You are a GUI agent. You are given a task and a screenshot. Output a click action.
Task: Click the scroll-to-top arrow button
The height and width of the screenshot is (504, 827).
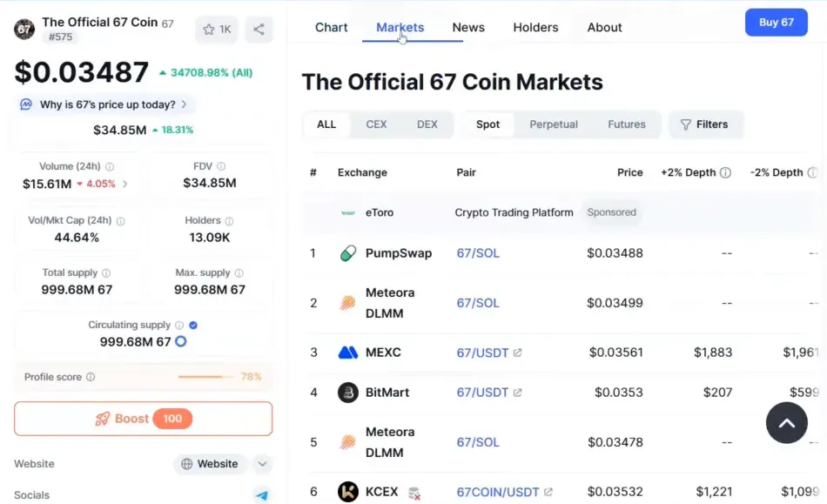click(786, 422)
